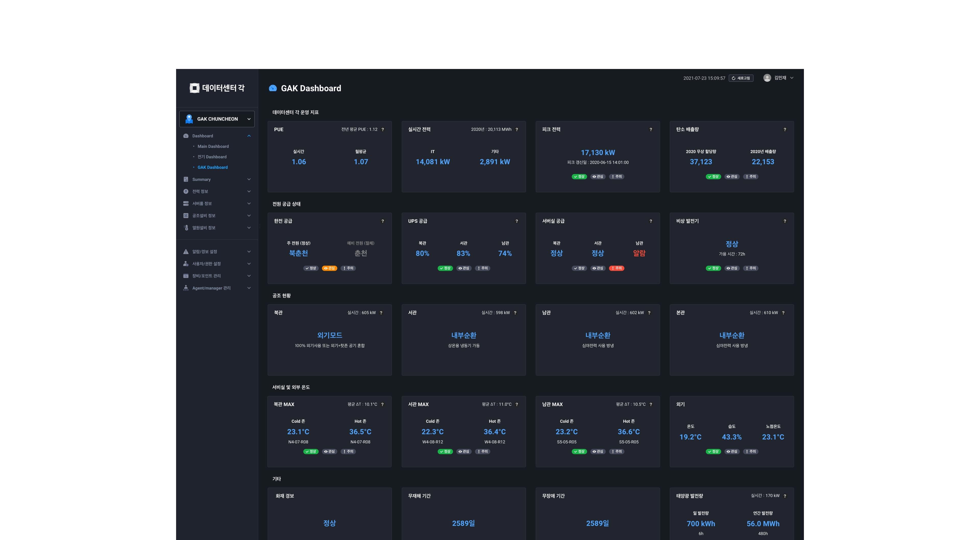980x540 pixels.
Task: Toggle 정상 badge on 북관 MAX card
Action: (x=311, y=452)
